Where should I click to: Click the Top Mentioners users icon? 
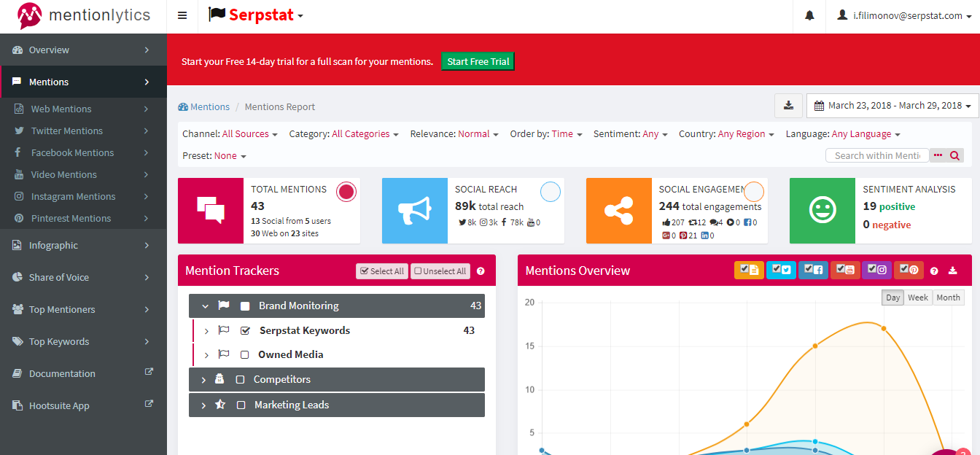pyautogui.click(x=17, y=310)
